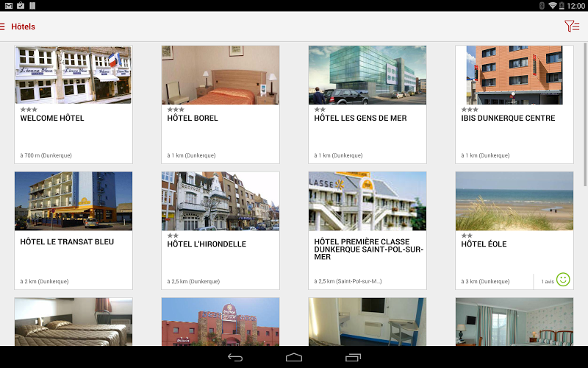Select the HÔTEL ÉOLE title
This screenshot has height=368, width=588.
point(484,244)
